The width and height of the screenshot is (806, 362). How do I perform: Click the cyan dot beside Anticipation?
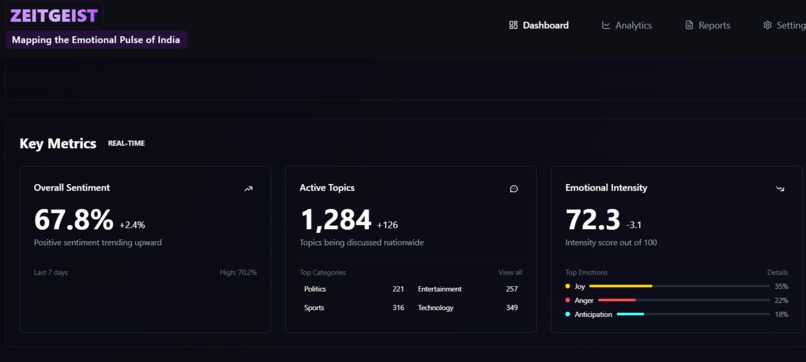coord(567,314)
